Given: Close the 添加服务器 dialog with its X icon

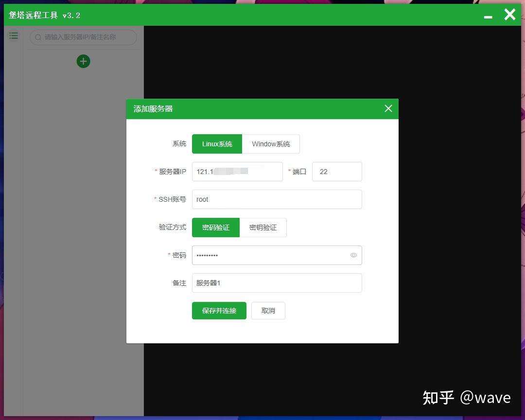Looking at the screenshot, I should coord(388,108).
